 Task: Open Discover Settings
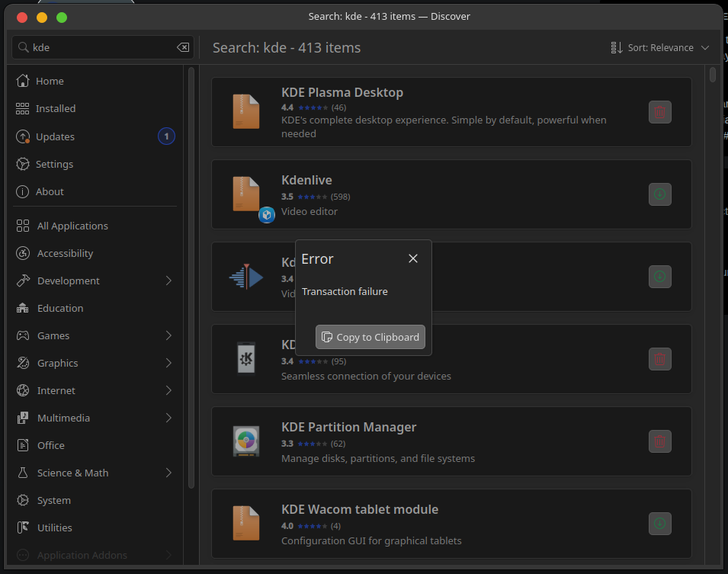pos(95,164)
